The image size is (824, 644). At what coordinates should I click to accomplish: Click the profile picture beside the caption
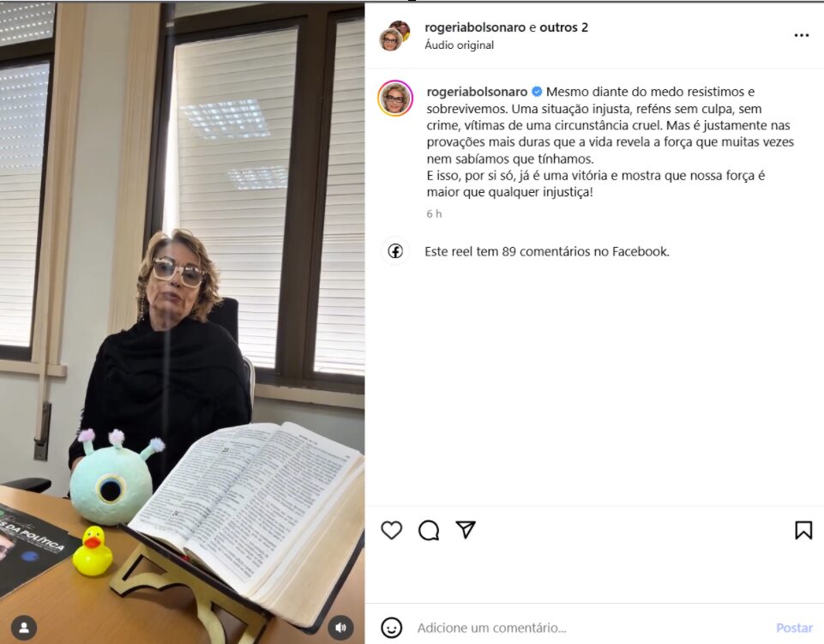(395, 98)
